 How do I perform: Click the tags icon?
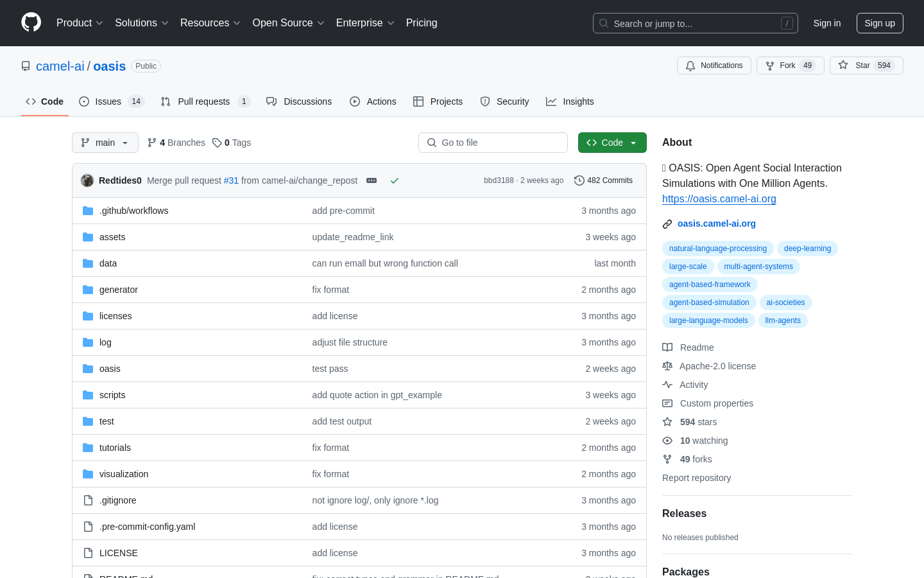click(x=217, y=143)
